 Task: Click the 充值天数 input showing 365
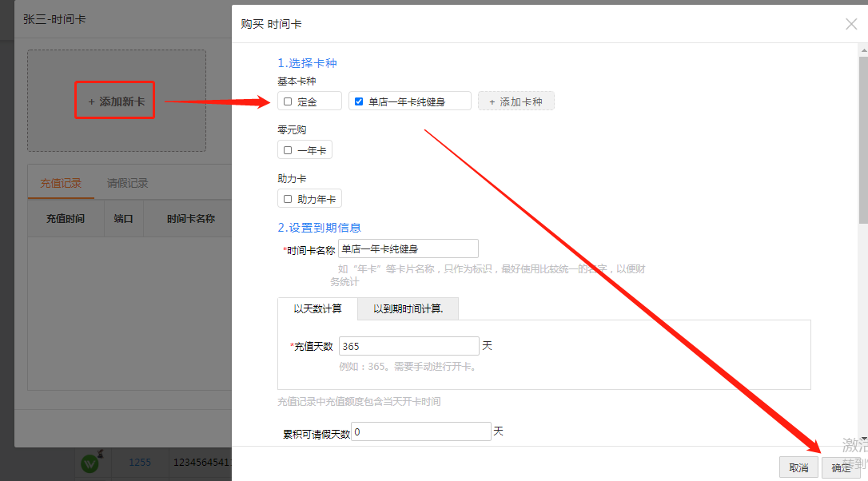tap(408, 346)
